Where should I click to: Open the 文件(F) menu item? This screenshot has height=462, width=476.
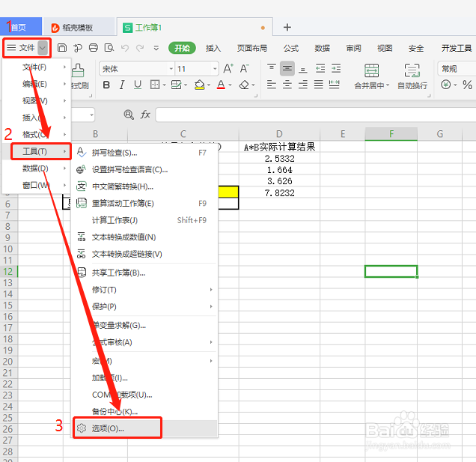[x=37, y=67]
